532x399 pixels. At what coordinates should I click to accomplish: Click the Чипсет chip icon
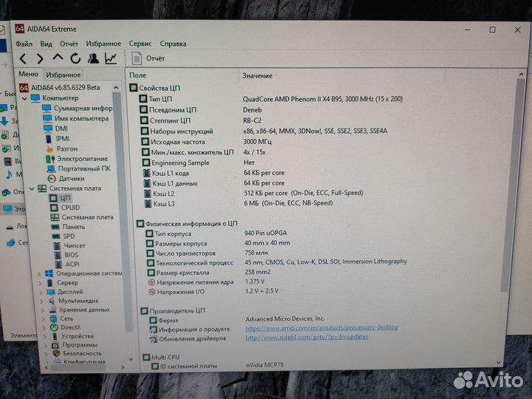pyautogui.click(x=58, y=245)
